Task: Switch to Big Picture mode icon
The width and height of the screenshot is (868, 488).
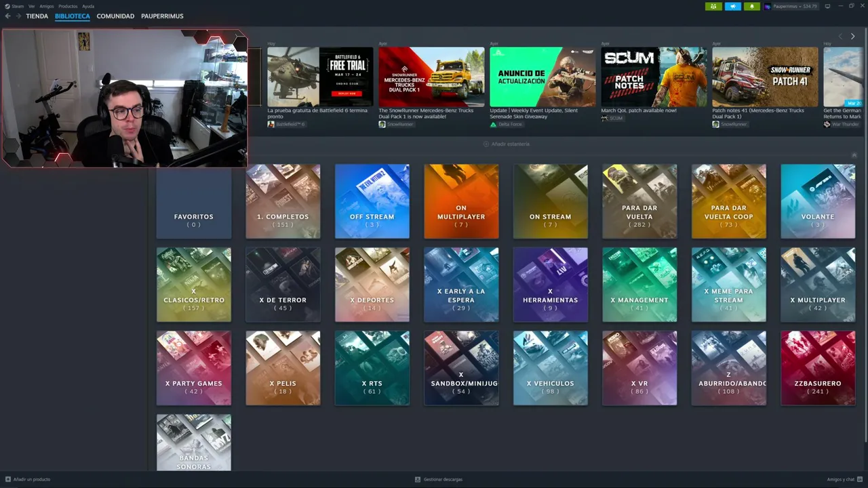Action: coord(827,6)
